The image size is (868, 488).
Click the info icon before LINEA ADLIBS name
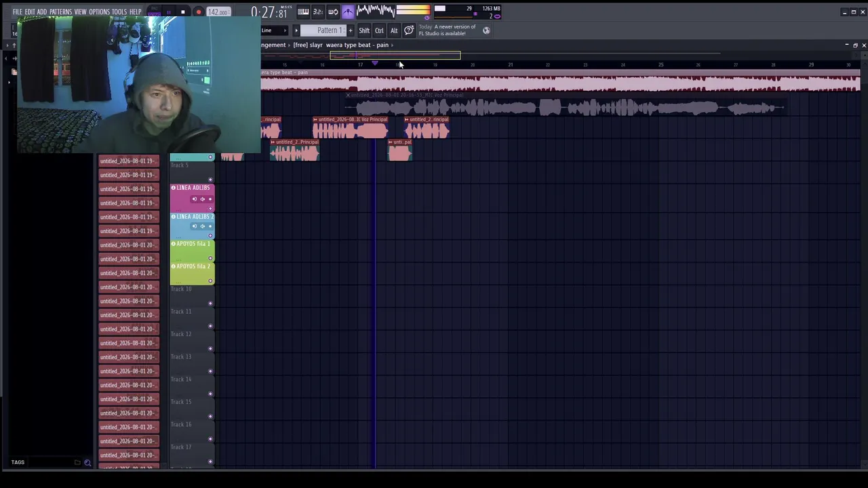pyautogui.click(x=174, y=188)
